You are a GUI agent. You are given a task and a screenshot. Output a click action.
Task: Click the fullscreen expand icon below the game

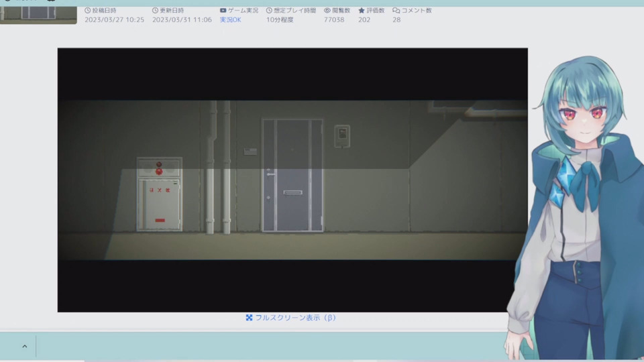[x=249, y=318]
